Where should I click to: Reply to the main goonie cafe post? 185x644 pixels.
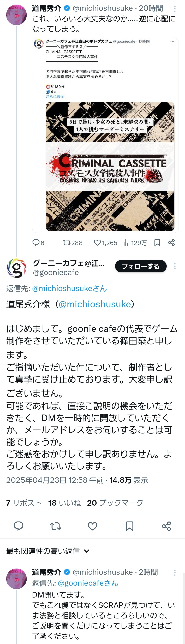(x=18, y=526)
